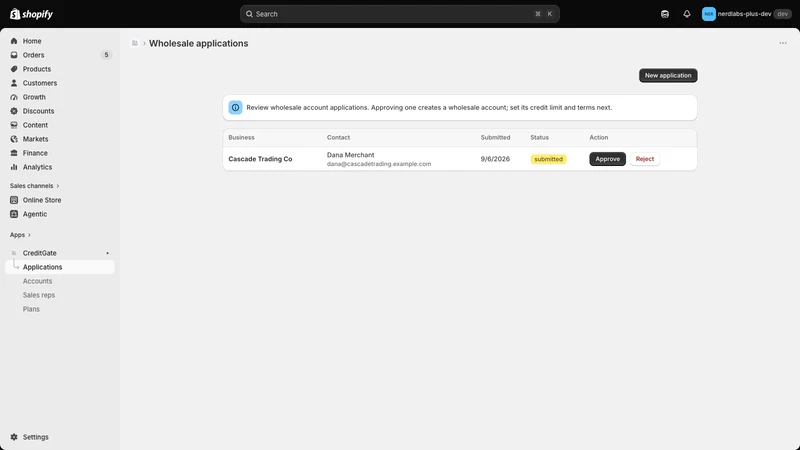800x450 pixels.
Task: Click the Shopify logo
Action: click(31, 14)
